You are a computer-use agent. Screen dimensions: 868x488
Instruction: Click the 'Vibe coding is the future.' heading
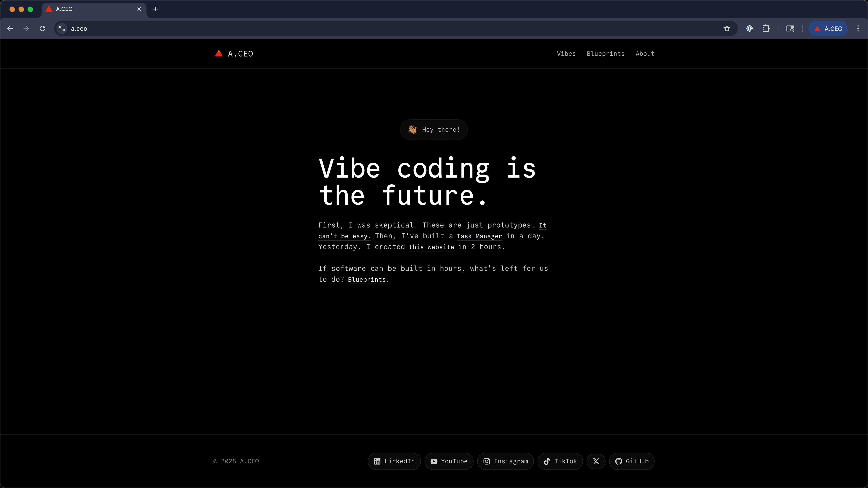tap(427, 181)
